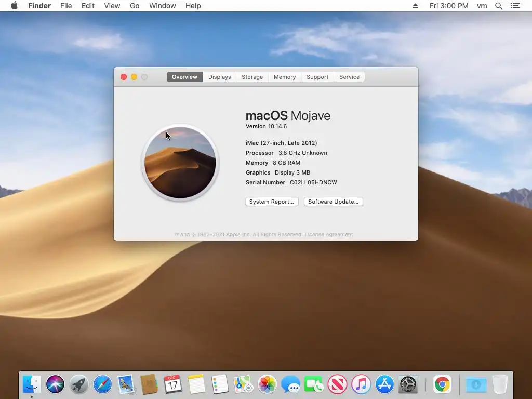This screenshot has width=532, height=399.
Task: Click the Fri 3:00 PM clock
Action: [449, 6]
